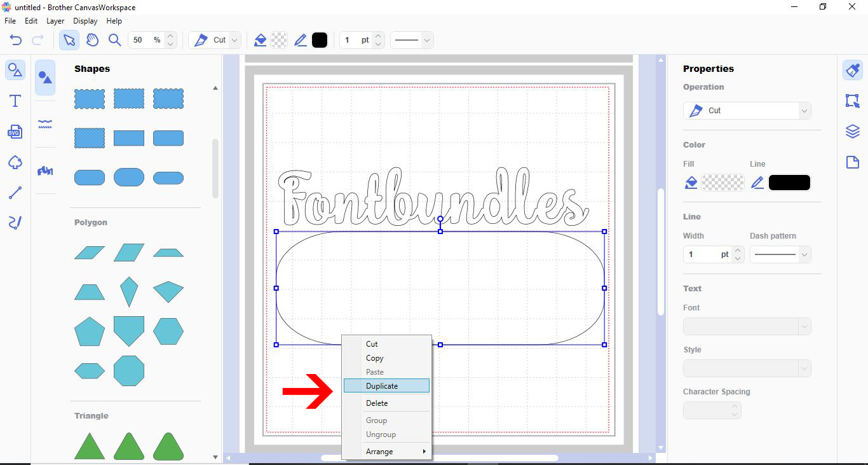Increase zoom percent with up stepper
The width and height of the screenshot is (868, 465).
(x=170, y=36)
